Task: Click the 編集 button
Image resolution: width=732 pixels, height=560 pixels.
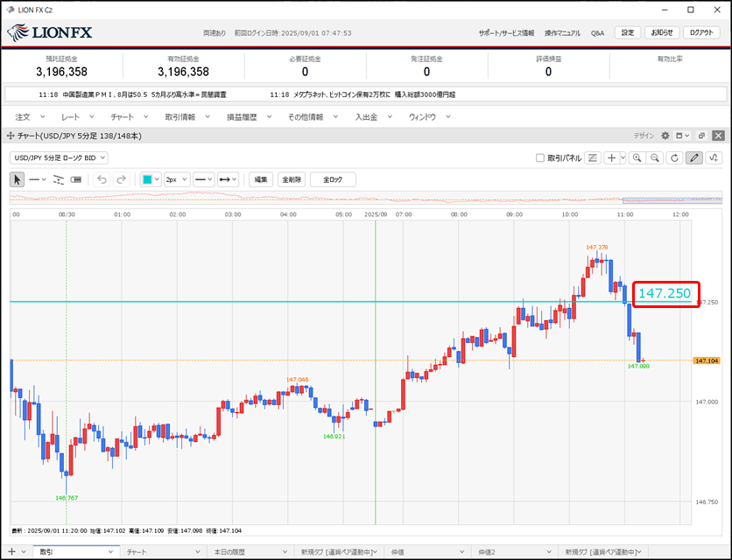Action: coord(261,179)
